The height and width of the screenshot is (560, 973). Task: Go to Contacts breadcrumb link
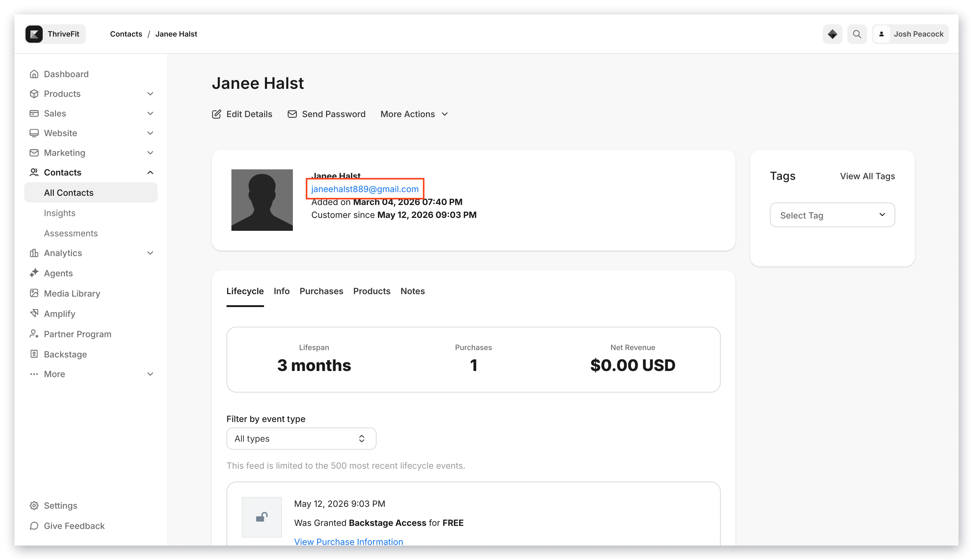pos(126,34)
